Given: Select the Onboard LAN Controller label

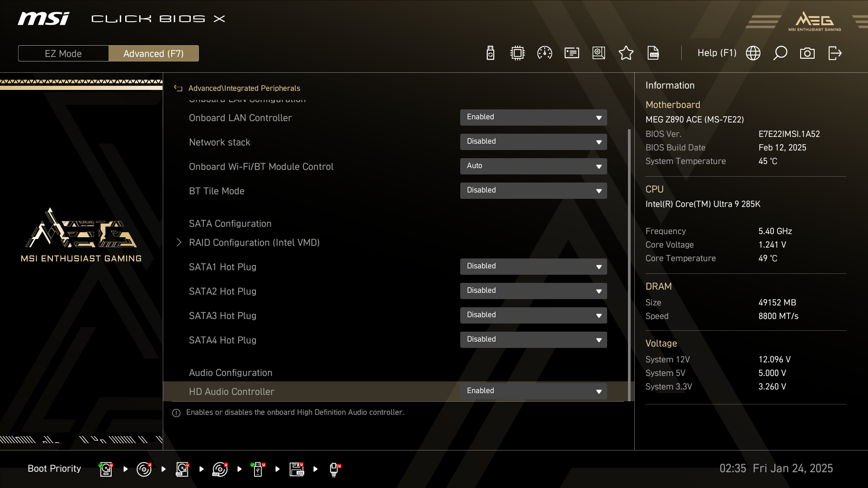Looking at the screenshot, I should [x=240, y=118].
